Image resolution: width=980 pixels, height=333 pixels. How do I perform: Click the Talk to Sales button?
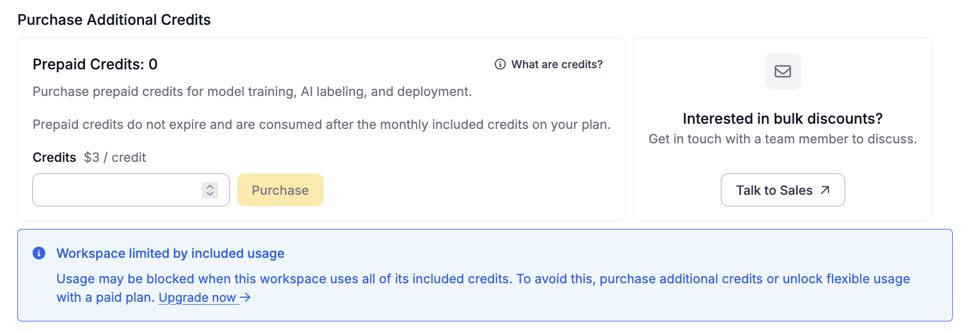click(782, 190)
